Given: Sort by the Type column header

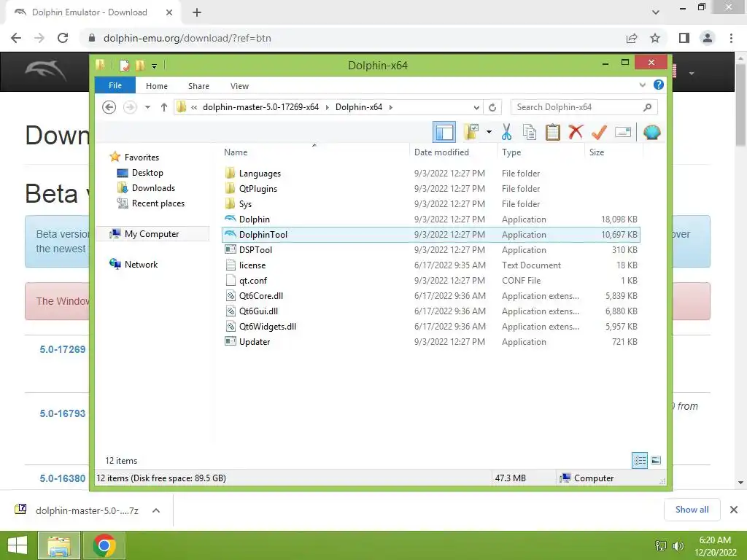Looking at the screenshot, I should pyautogui.click(x=511, y=152).
